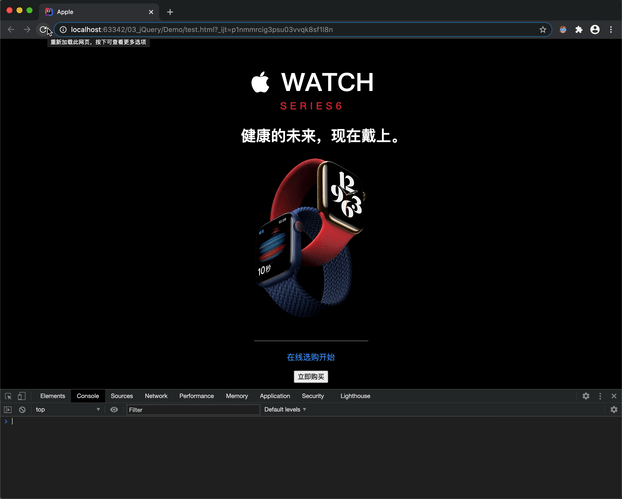
Task: Toggle device toolbar in DevTools
Action: click(22, 396)
